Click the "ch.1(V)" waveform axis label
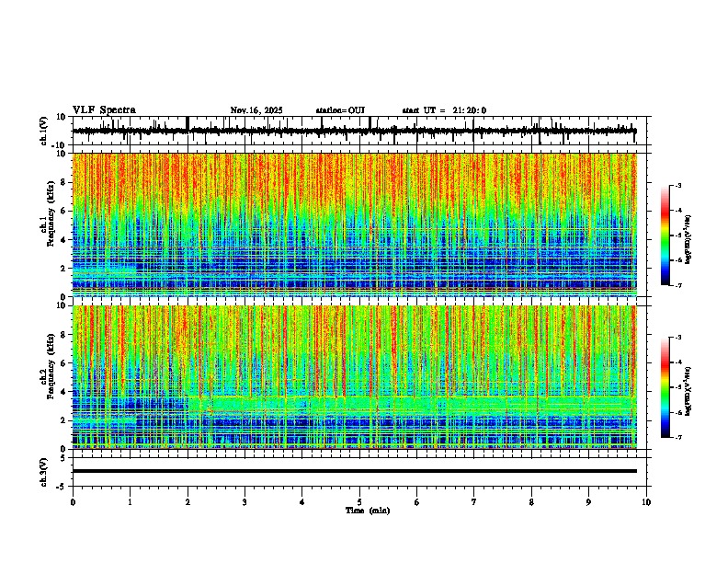Viewport: 728px width, 563px height. pyautogui.click(x=44, y=131)
